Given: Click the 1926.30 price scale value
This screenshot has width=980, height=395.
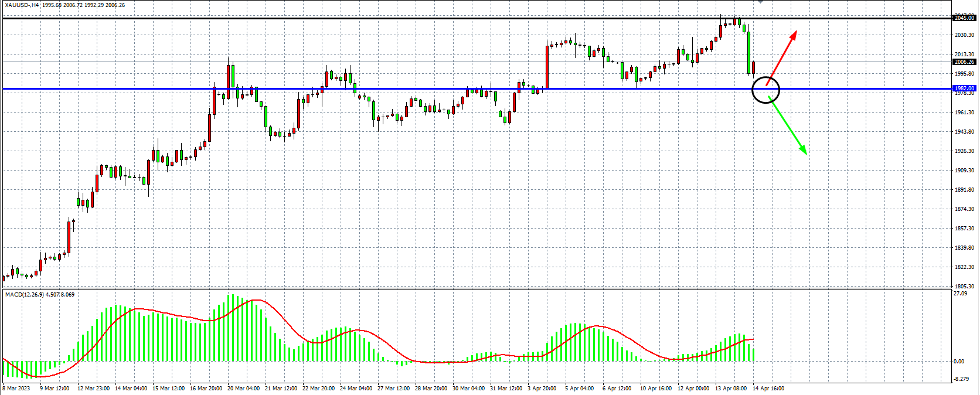Looking at the screenshot, I should [964, 151].
